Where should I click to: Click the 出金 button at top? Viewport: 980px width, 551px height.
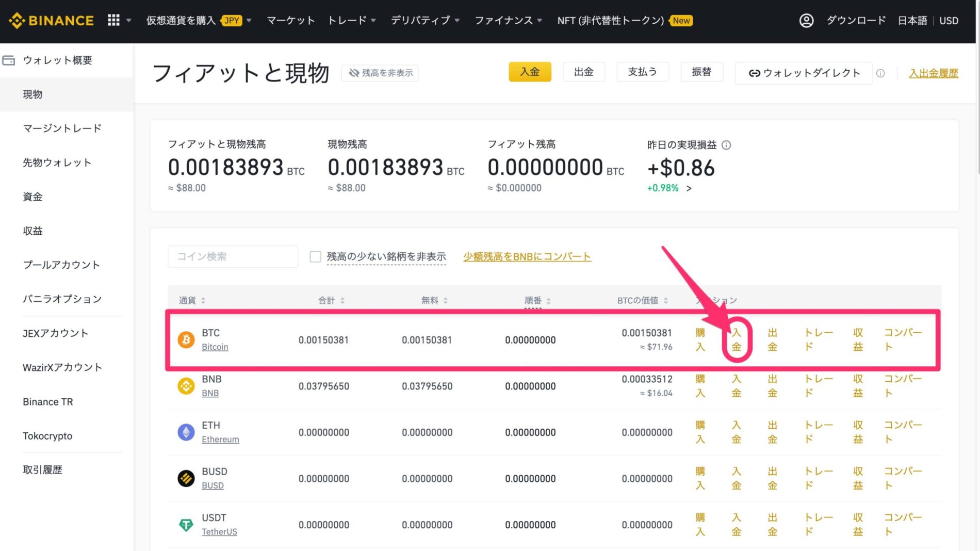[x=584, y=72]
